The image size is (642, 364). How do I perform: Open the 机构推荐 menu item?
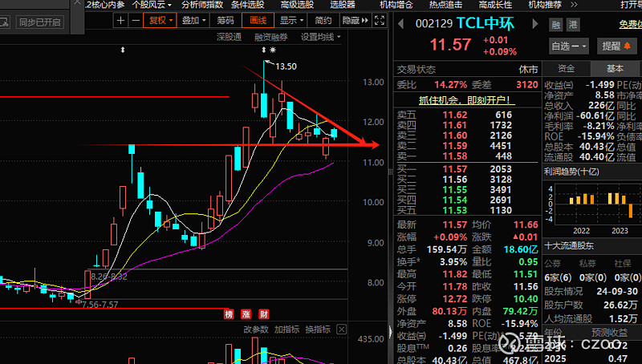545,5
